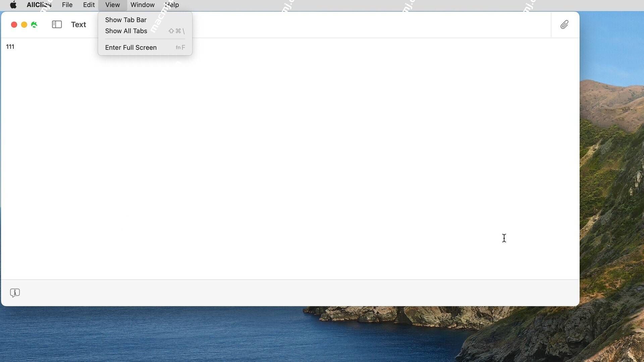Click the red close button

point(14,24)
